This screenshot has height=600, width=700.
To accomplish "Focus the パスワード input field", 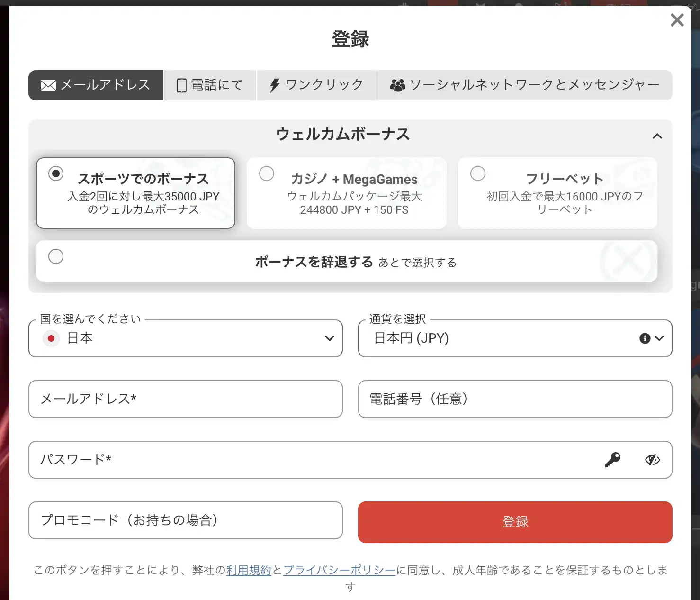I will coord(350,460).
